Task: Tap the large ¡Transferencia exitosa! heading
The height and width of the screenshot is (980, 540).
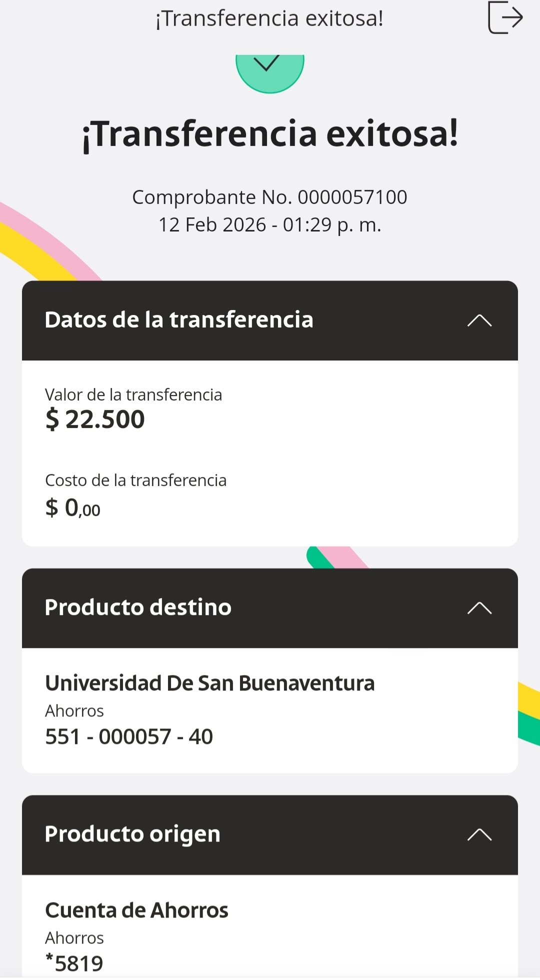Action: point(270,134)
